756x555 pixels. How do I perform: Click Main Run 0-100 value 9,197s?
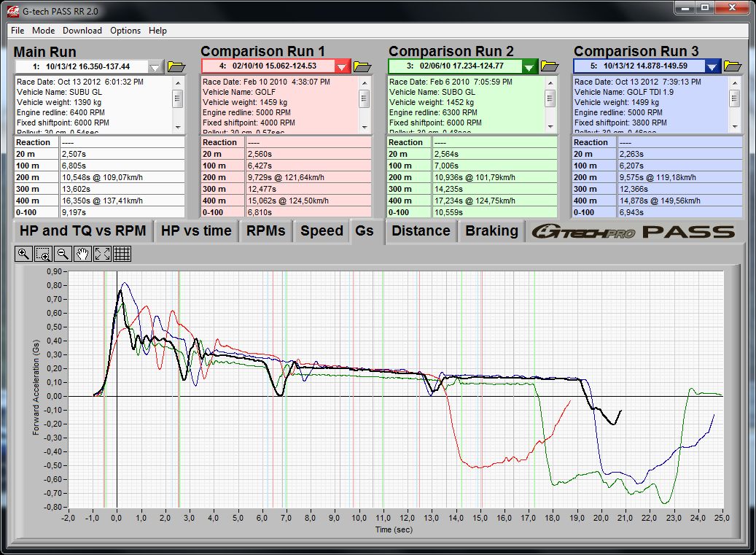click(122, 212)
